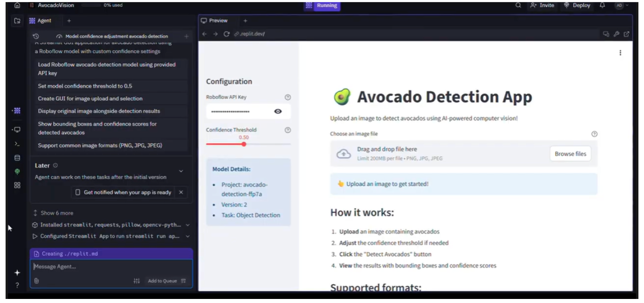Click help icon beside Roboflow API Key
The width and height of the screenshot is (644, 303).
pos(288,97)
